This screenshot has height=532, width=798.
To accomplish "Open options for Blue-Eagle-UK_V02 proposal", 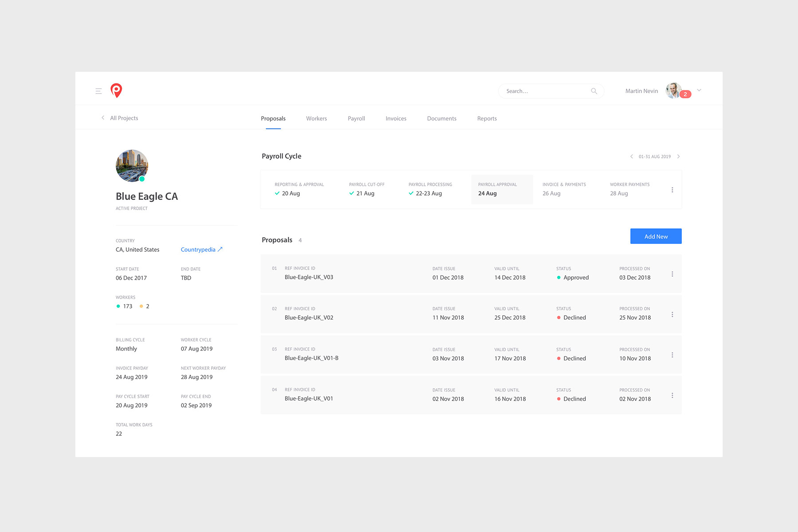I will coord(673,314).
